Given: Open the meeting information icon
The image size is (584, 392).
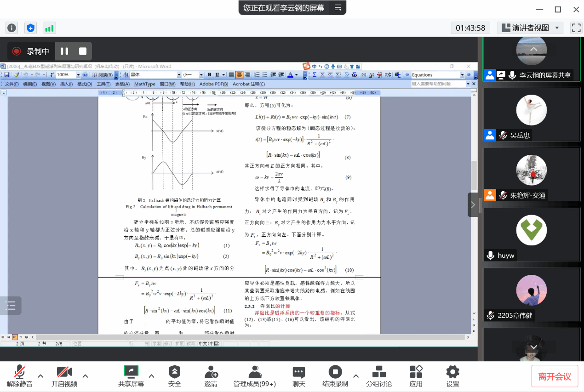Looking at the screenshot, I should (11, 28).
